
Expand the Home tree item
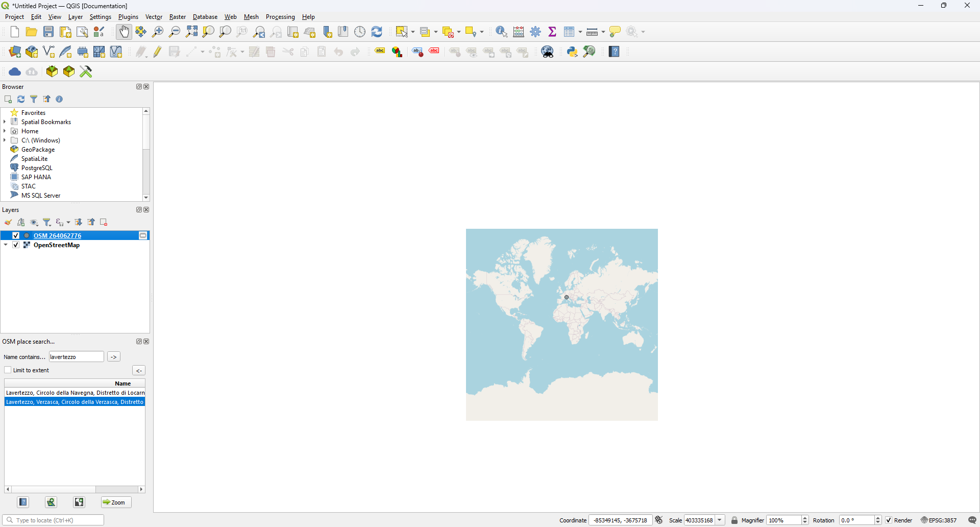pos(5,131)
